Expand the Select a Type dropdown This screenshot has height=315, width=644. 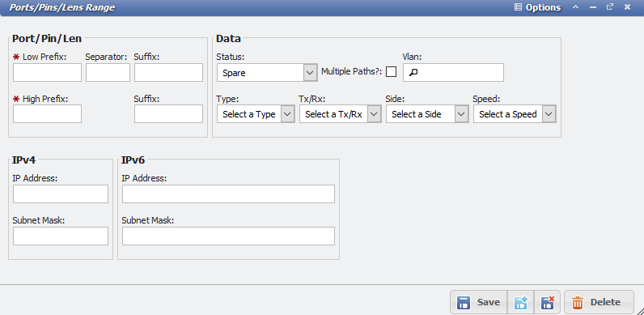coord(256,114)
